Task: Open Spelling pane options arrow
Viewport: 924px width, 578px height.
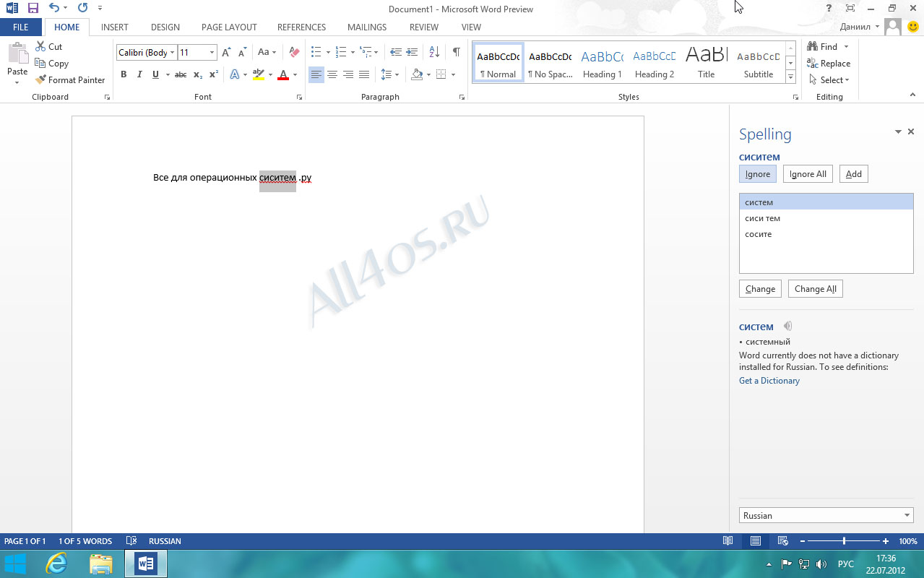Action: (898, 131)
